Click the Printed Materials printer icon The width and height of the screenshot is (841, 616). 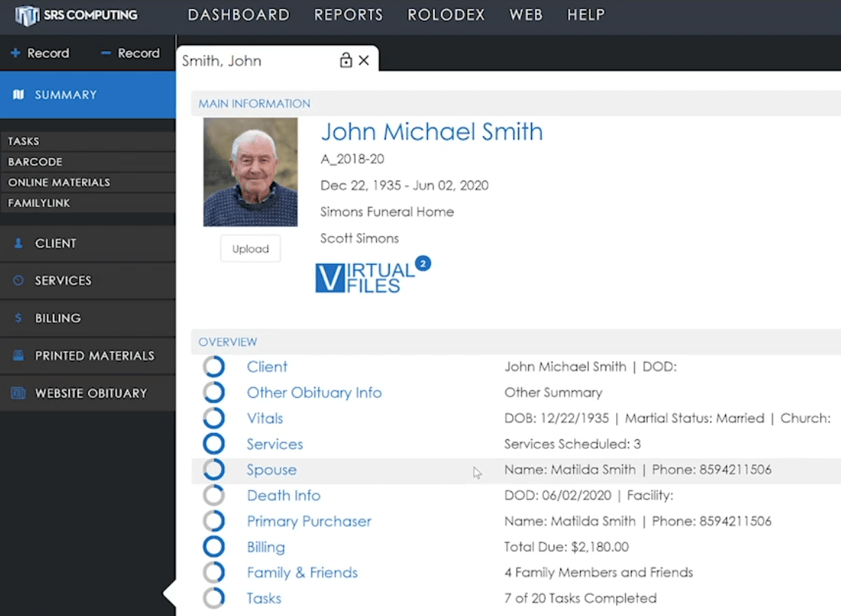tap(18, 356)
